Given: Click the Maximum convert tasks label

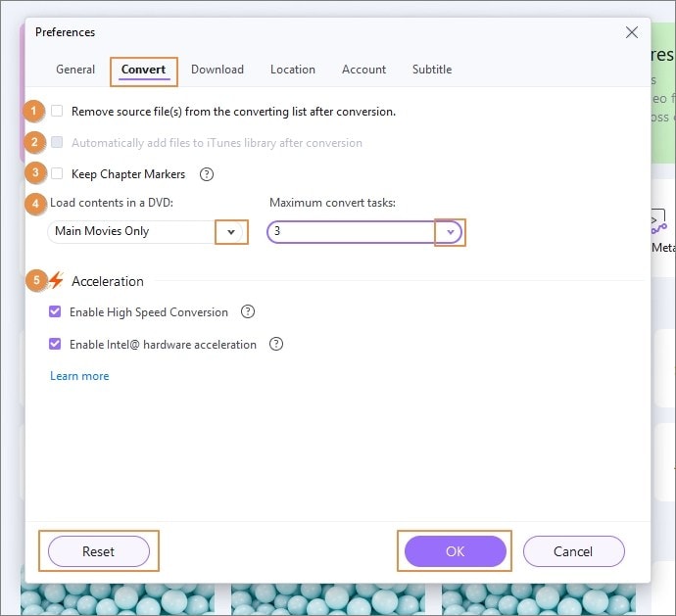Looking at the screenshot, I should [x=332, y=203].
